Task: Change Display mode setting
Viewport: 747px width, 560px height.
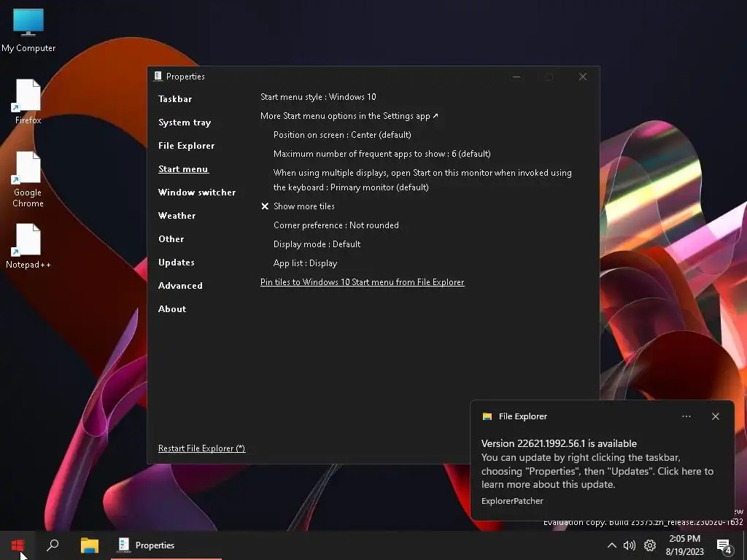Action: click(317, 244)
